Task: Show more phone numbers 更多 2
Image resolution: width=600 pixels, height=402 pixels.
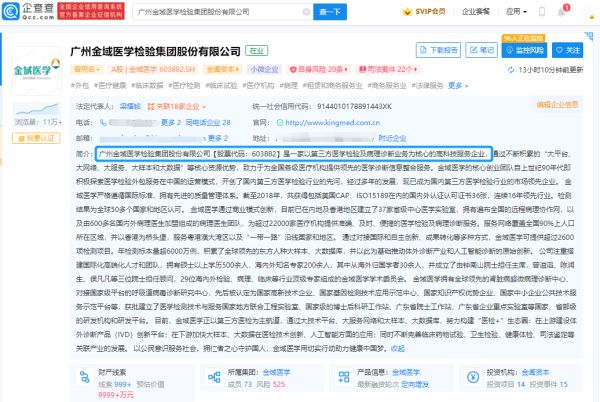Action: pyautogui.click(x=171, y=122)
